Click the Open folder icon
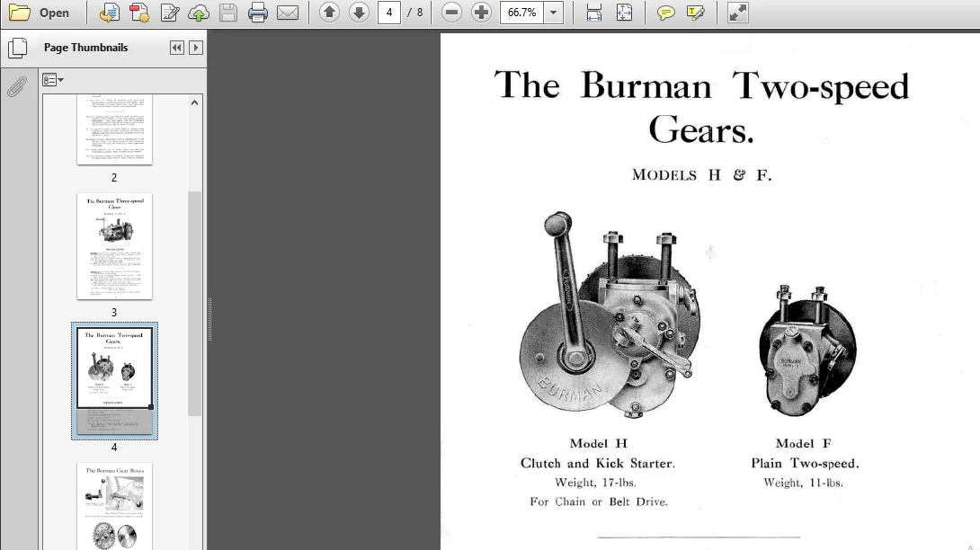Screen dimensions: 980x550 (x=20, y=13)
